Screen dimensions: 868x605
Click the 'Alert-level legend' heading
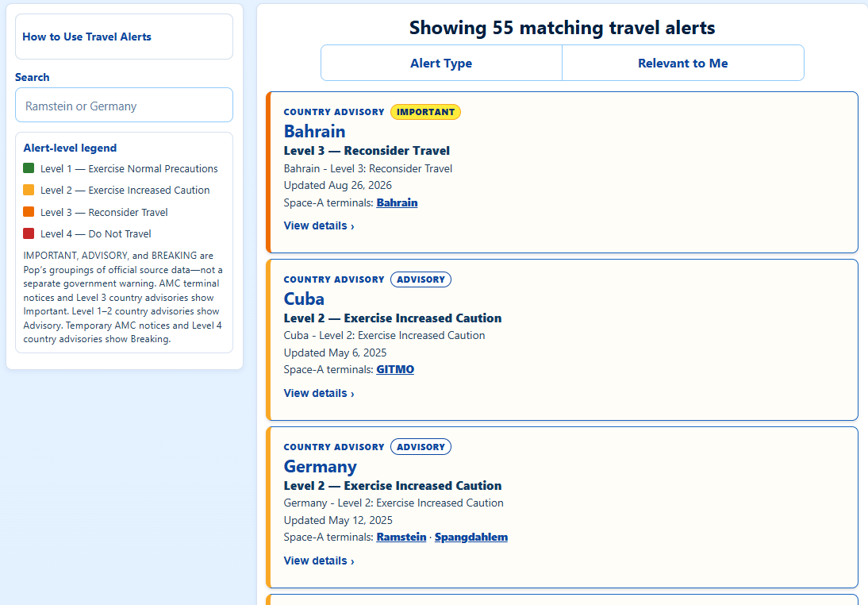[x=70, y=148]
